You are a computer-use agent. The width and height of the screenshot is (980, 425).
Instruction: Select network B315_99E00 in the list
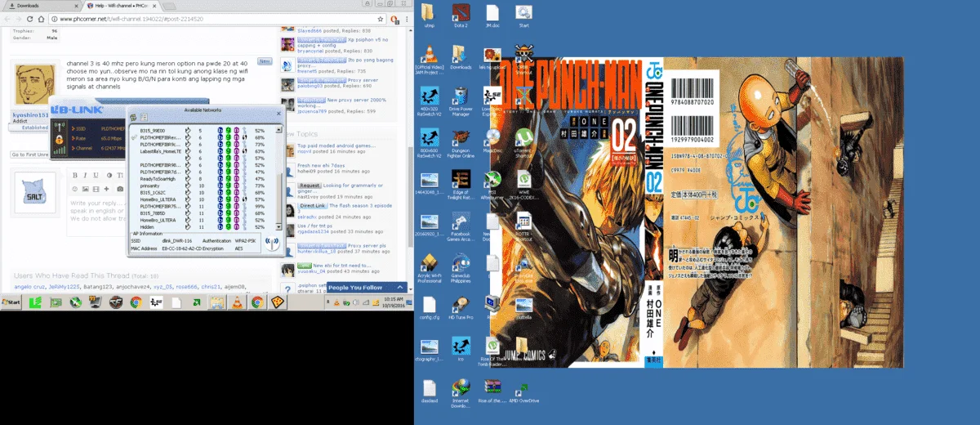(202, 131)
